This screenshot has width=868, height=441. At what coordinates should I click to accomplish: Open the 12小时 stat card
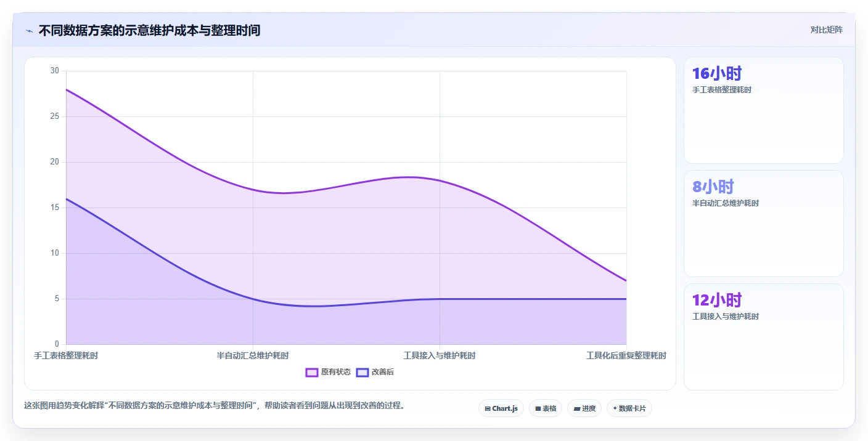pos(763,337)
